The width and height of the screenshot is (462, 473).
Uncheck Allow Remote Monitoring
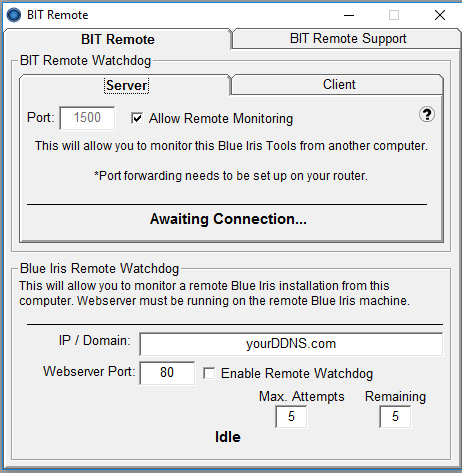pyautogui.click(x=137, y=118)
